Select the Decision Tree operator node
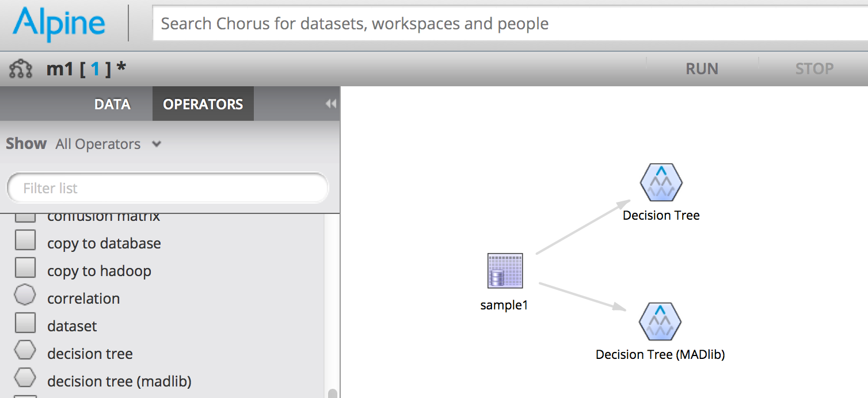Image resolution: width=868 pixels, height=398 pixels. pos(661,183)
